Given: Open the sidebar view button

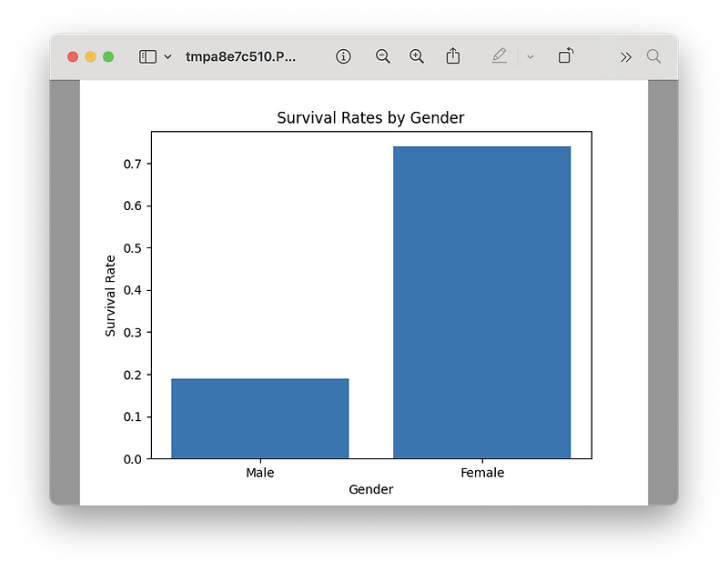Looking at the screenshot, I should point(147,56).
